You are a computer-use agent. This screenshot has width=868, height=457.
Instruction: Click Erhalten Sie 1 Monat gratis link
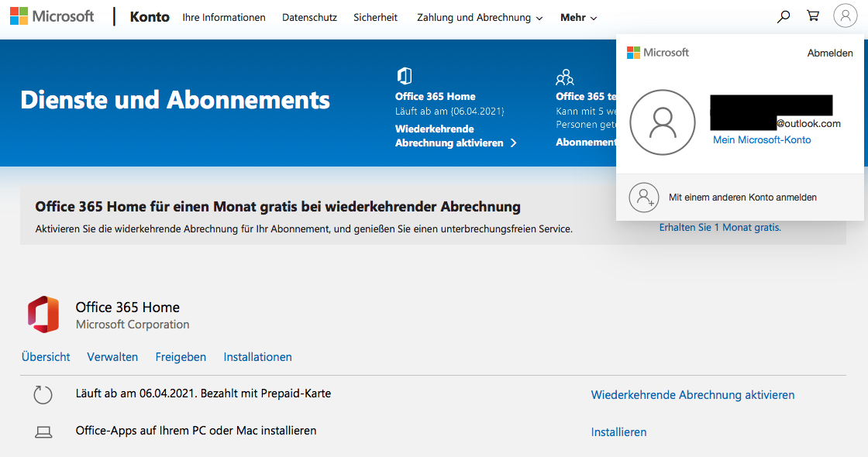720,228
